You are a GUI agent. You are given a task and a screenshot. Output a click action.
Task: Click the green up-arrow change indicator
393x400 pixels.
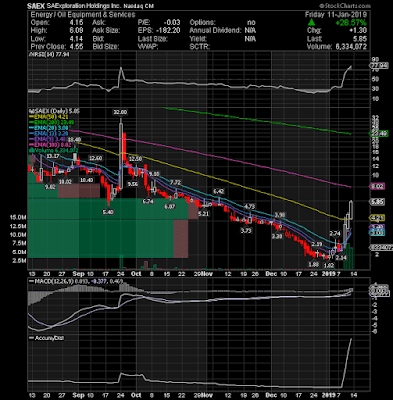pos(311,22)
